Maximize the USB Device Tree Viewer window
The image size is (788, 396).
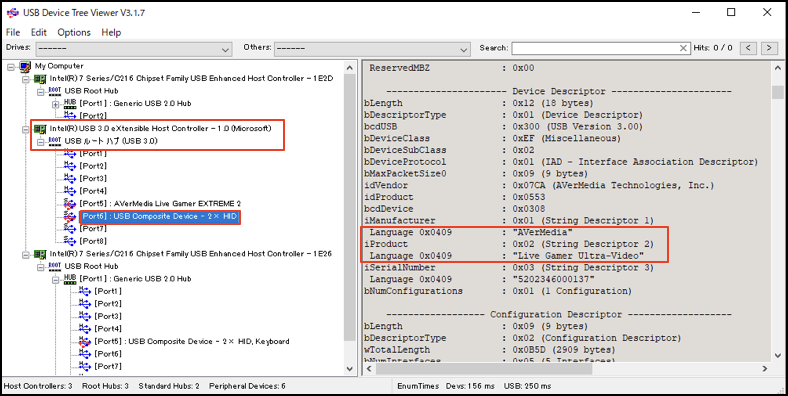(x=731, y=13)
